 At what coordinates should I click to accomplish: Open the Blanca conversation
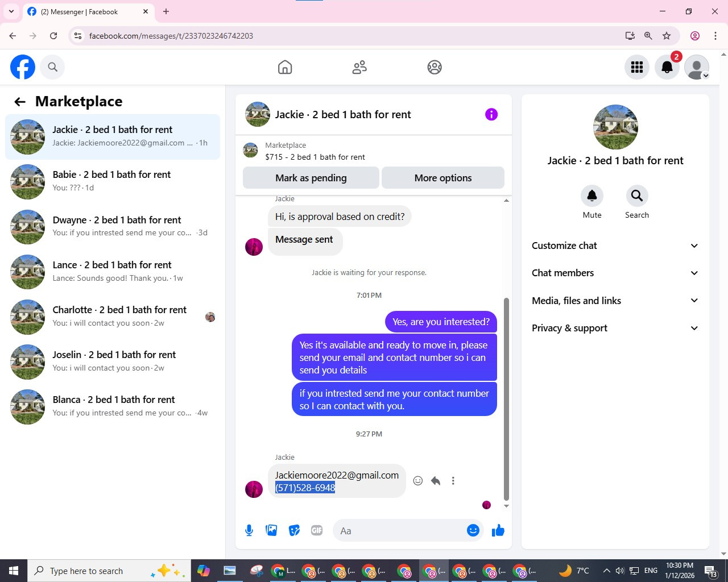113,406
